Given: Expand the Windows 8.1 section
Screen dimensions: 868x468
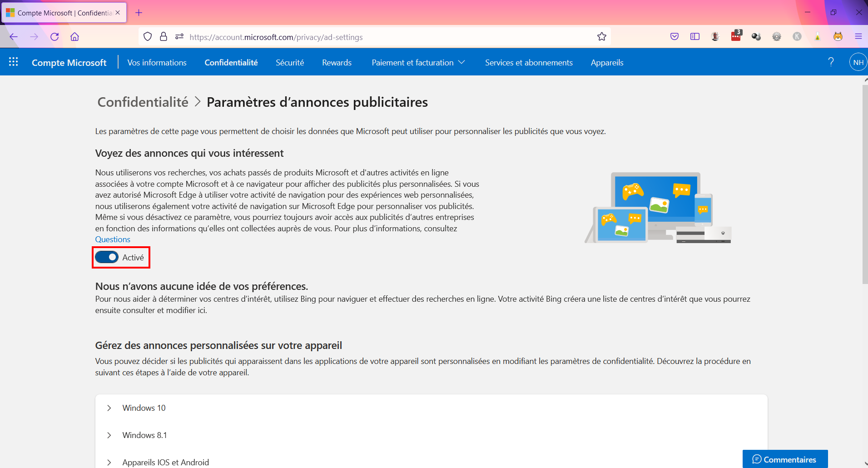Looking at the screenshot, I should coord(431,435).
